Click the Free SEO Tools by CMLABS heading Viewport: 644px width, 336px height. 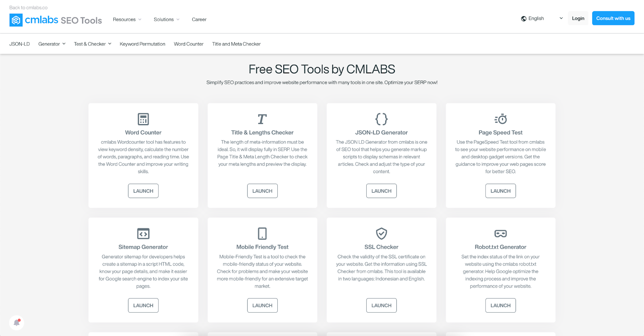pos(322,69)
